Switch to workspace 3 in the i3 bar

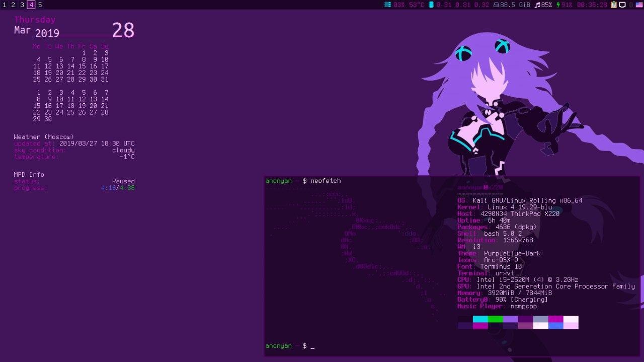point(22,5)
